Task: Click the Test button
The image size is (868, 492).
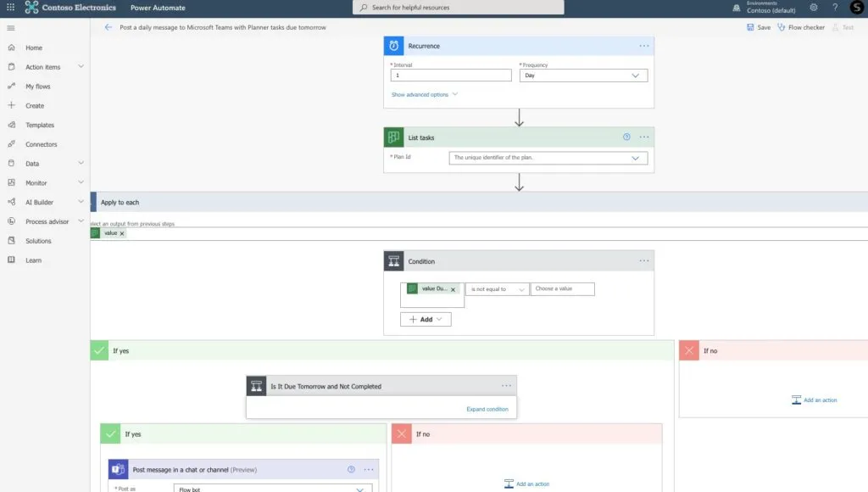Action: [843, 27]
